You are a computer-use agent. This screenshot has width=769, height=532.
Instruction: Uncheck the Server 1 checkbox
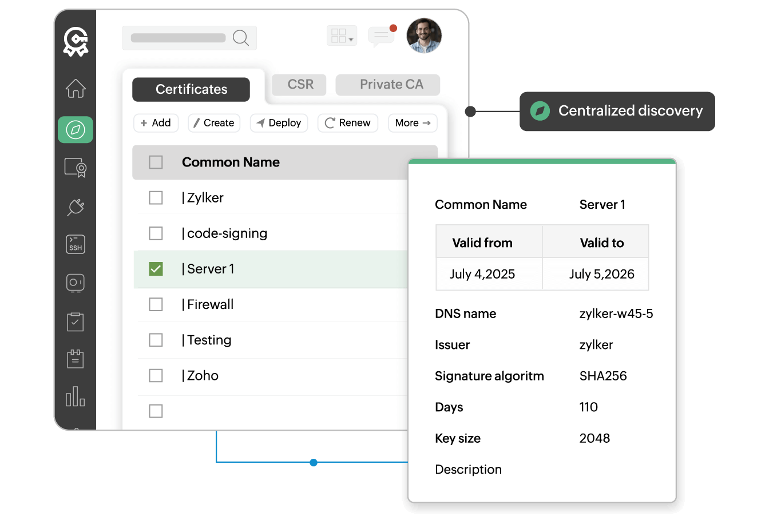click(x=156, y=269)
